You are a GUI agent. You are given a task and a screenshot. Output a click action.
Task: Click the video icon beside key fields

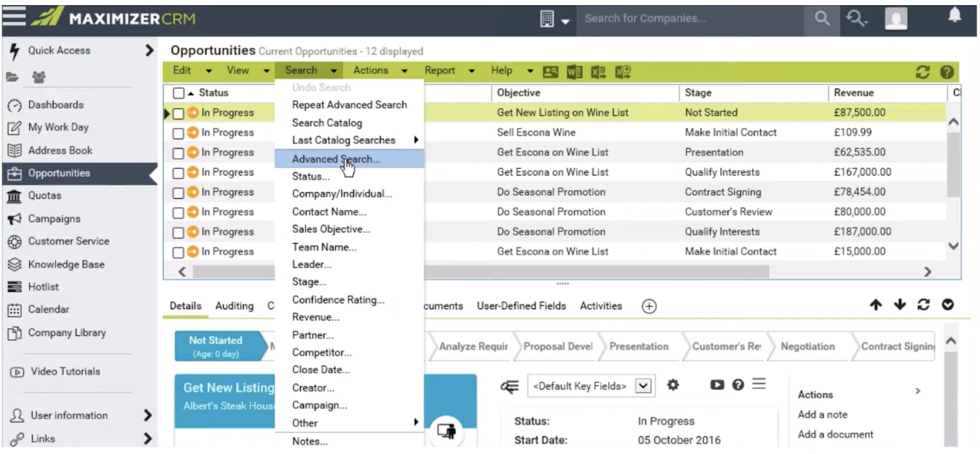point(717,385)
